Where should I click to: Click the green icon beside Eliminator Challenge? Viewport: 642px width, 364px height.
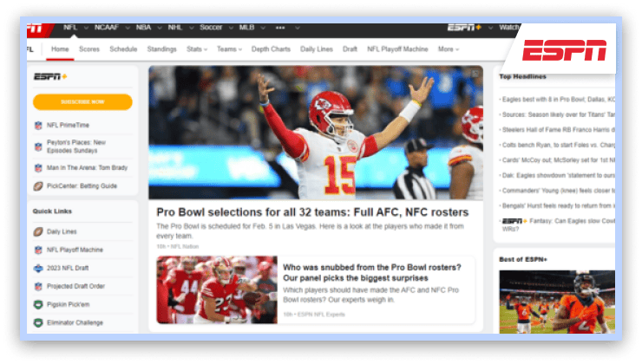pos(38,322)
